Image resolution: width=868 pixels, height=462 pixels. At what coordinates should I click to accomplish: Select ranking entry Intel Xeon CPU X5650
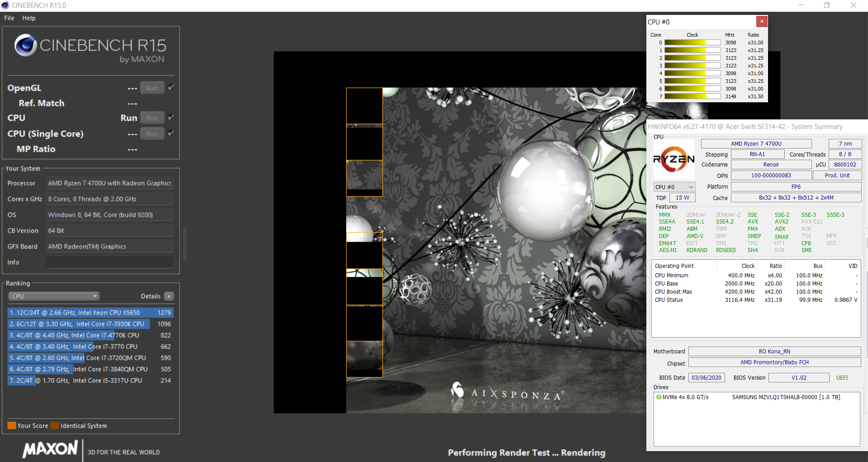[x=90, y=313]
